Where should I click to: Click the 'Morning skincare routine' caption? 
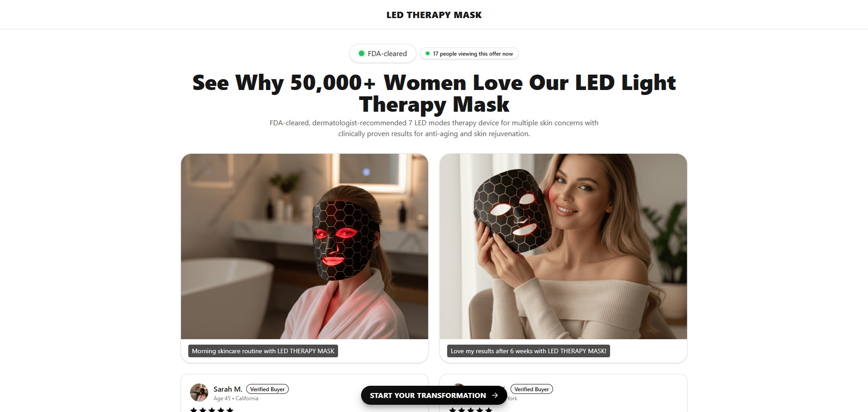coord(263,351)
